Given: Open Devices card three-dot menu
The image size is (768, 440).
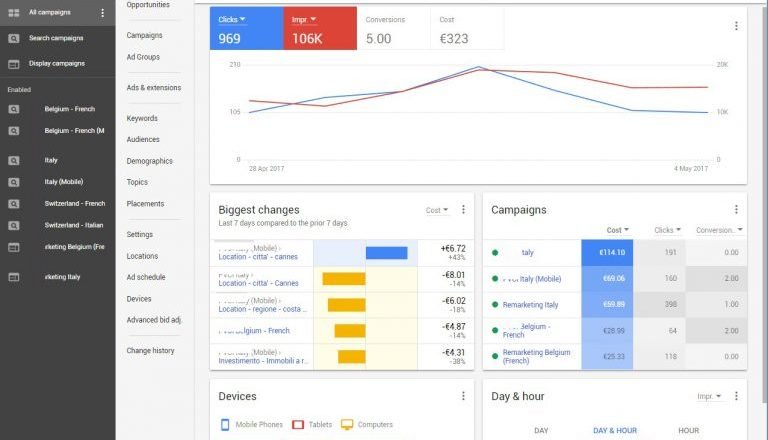Looking at the screenshot, I should tap(463, 396).
